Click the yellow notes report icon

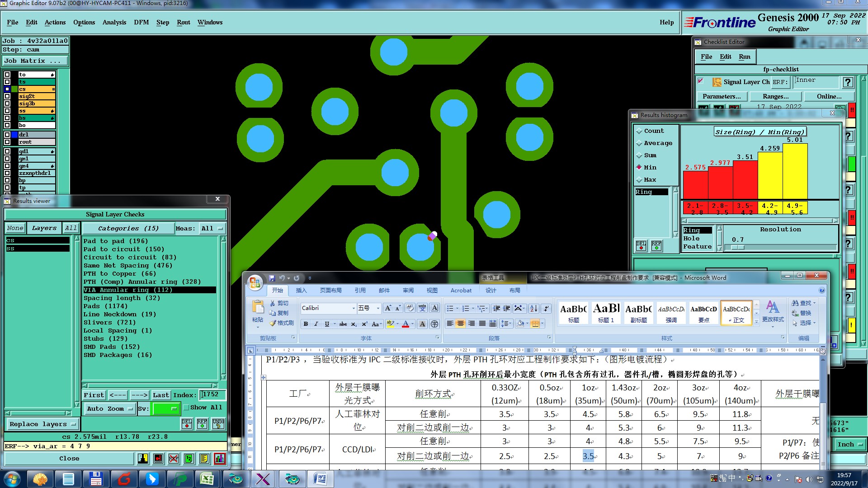pos(204,459)
